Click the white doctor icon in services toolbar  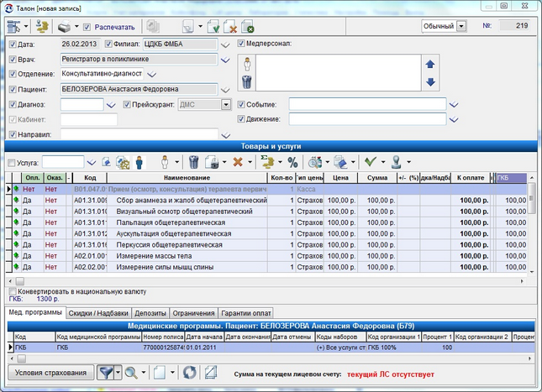coord(165,162)
